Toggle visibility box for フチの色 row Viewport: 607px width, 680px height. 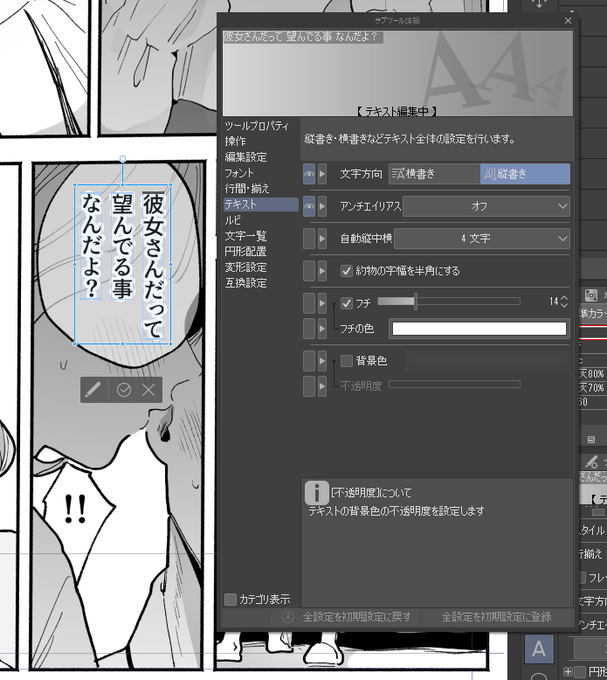point(309,328)
